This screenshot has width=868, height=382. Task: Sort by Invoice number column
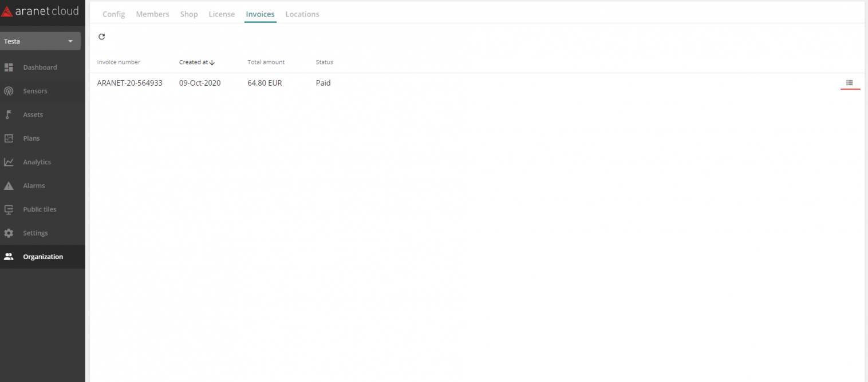pyautogui.click(x=119, y=62)
